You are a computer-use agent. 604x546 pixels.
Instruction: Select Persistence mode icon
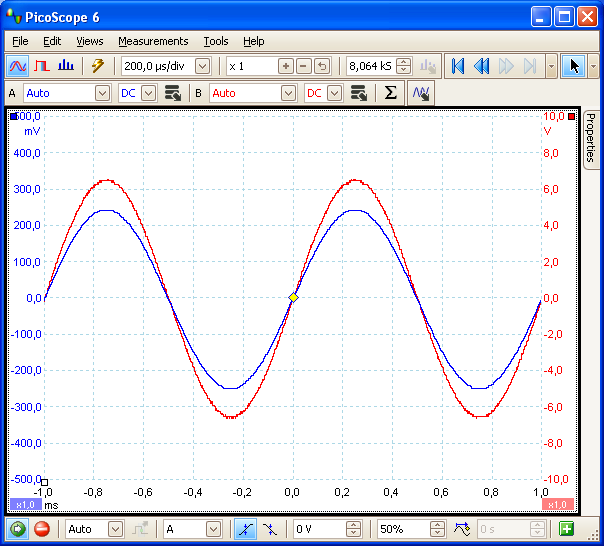point(42,66)
